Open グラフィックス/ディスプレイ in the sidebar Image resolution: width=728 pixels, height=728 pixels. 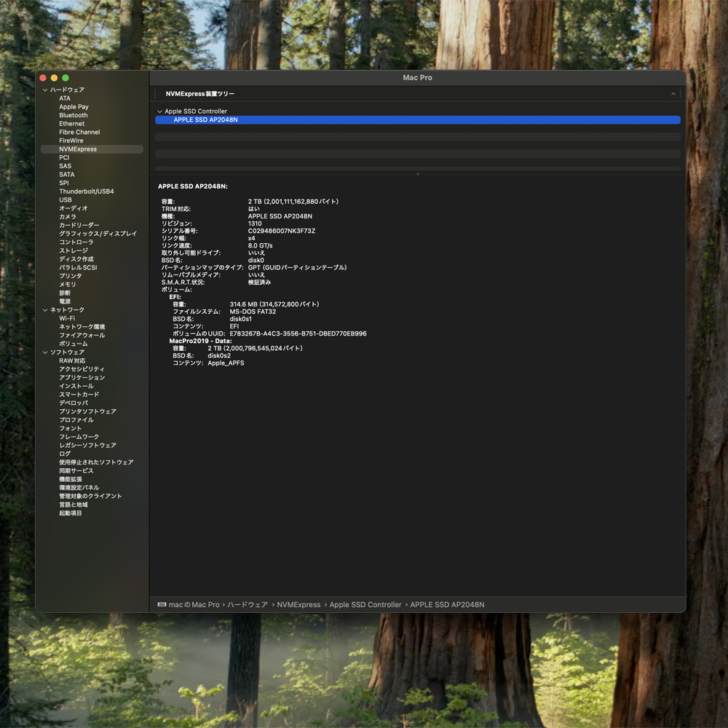(x=98, y=234)
